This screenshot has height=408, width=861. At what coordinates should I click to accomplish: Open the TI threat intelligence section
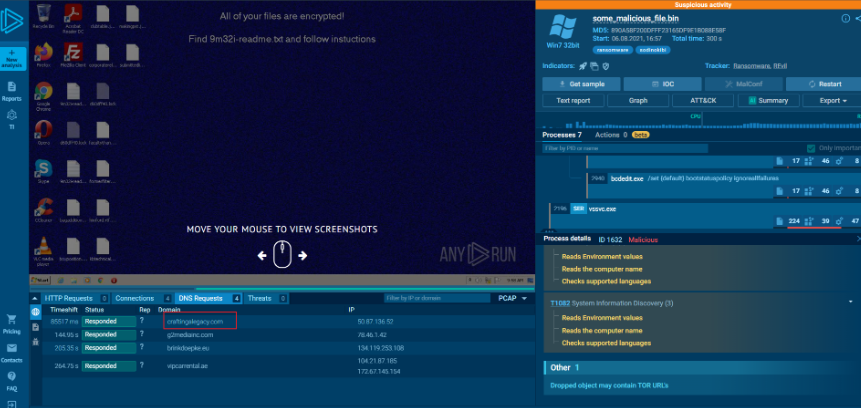(12, 119)
